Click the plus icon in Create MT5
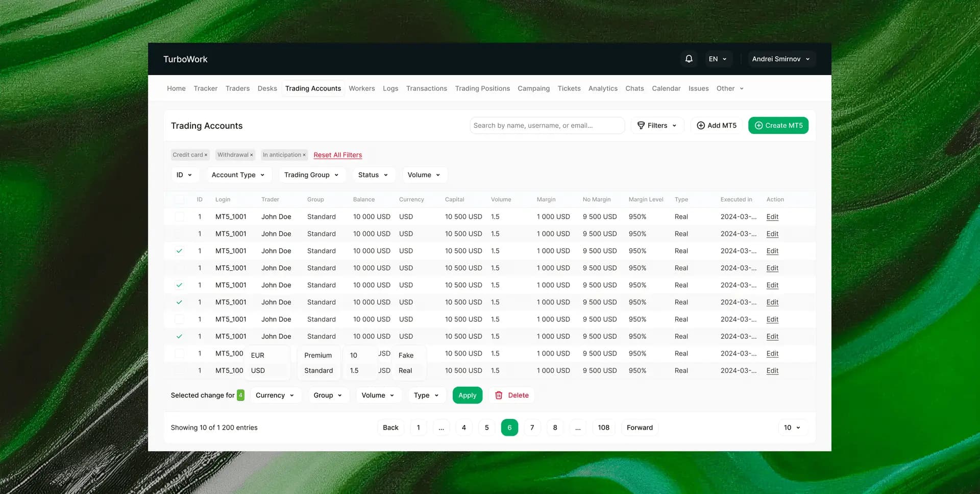The height and width of the screenshot is (494, 980). [x=759, y=125]
